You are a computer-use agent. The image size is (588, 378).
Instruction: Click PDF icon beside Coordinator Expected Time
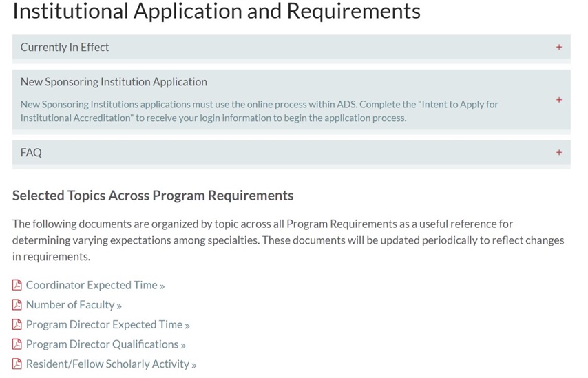pyautogui.click(x=17, y=285)
